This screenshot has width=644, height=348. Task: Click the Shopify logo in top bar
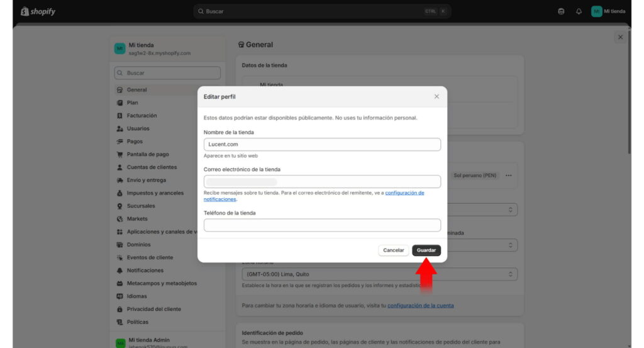[38, 11]
